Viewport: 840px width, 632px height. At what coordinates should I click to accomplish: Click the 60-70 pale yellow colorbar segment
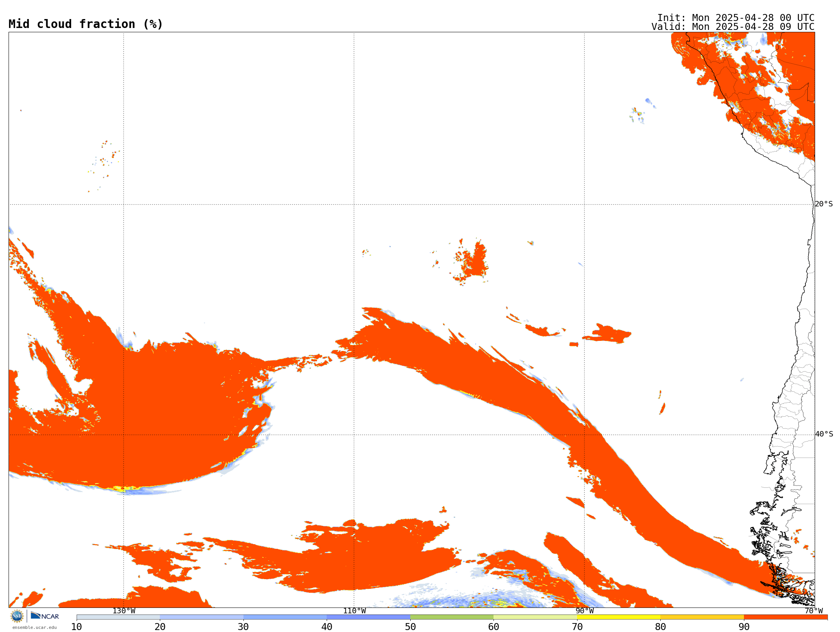535,617
